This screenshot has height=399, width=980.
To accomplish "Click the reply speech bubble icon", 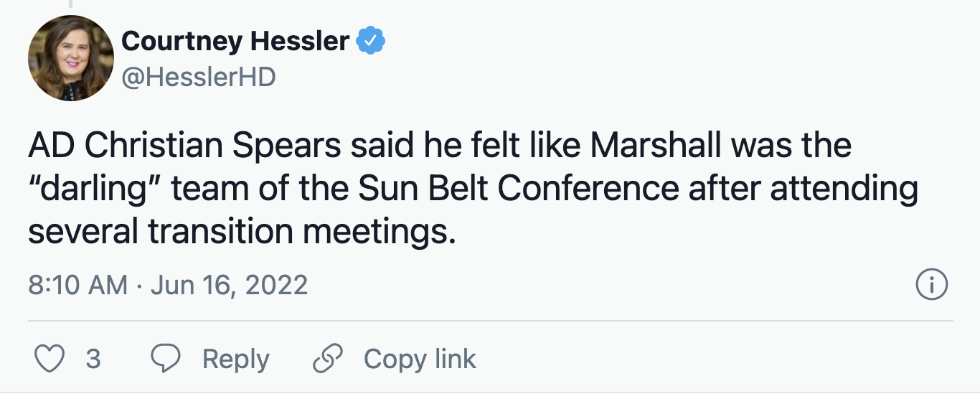I will tap(166, 359).
